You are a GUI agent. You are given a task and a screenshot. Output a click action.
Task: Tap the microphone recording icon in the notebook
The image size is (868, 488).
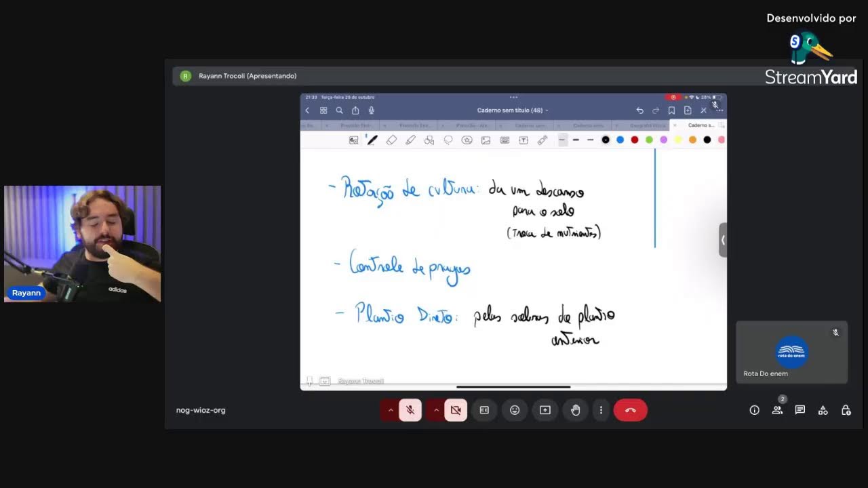click(x=372, y=110)
